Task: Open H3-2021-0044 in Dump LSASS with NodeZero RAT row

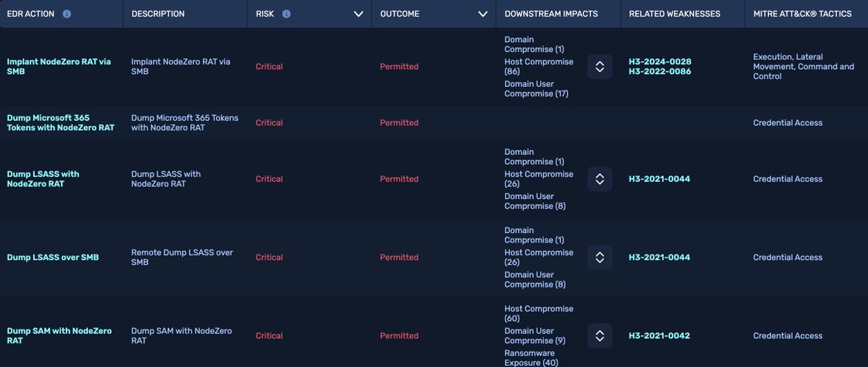Action: click(x=660, y=179)
